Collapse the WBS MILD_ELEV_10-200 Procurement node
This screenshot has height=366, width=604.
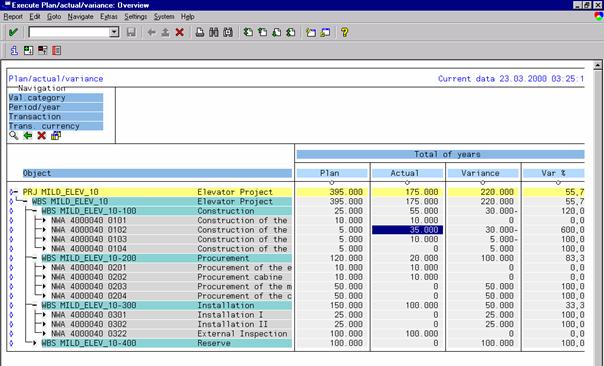click(35, 258)
